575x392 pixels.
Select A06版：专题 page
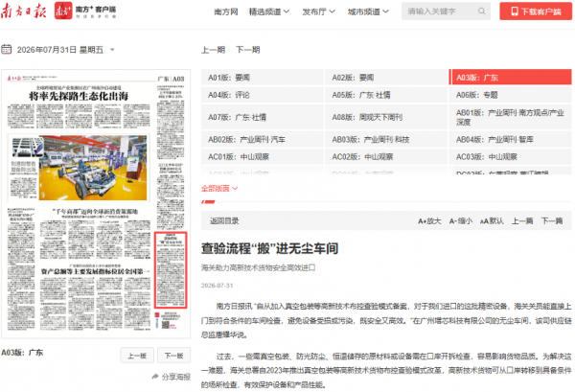[x=511, y=95]
